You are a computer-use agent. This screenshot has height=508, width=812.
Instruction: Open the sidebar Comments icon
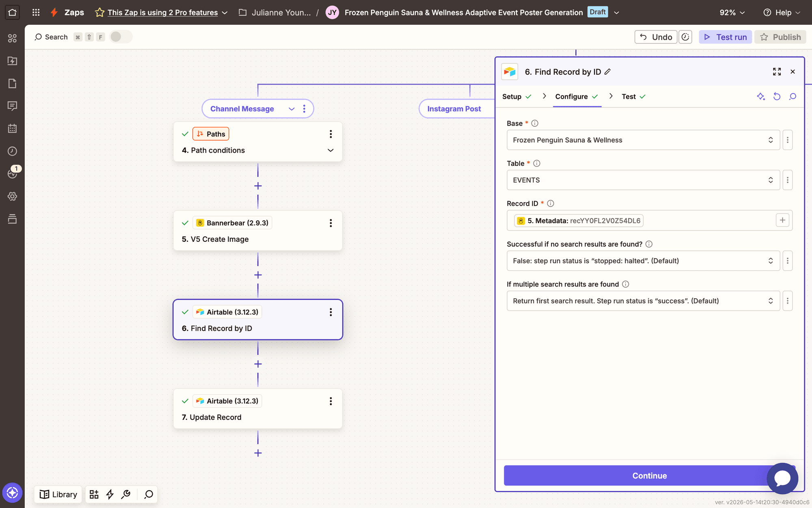coord(12,106)
